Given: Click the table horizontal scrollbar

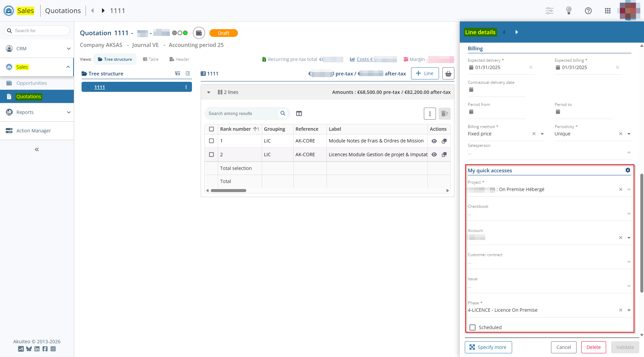Looking at the screenshot, I should pyautogui.click(x=228, y=190).
